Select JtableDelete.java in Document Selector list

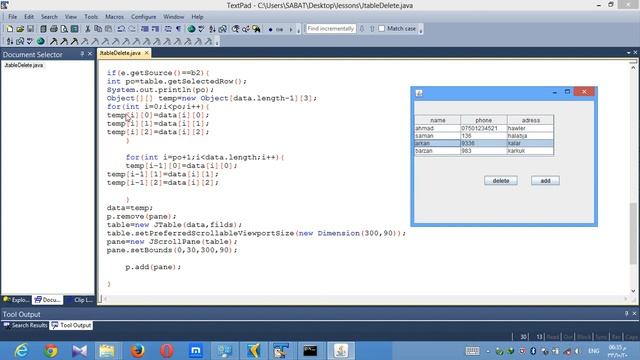click(x=24, y=65)
